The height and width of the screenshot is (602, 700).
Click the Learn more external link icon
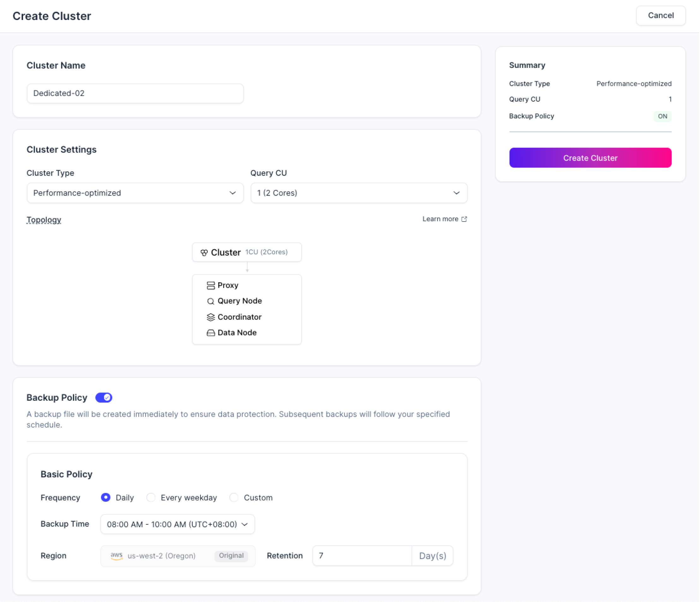pyautogui.click(x=464, y=219)
